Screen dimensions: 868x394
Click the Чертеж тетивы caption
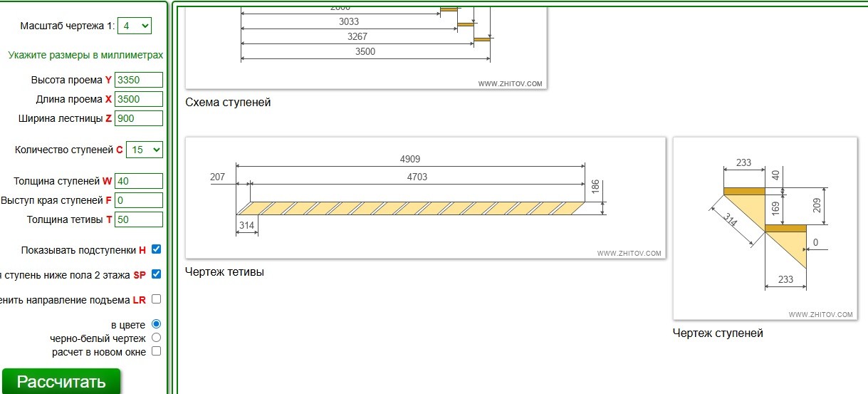coord(224,271)
